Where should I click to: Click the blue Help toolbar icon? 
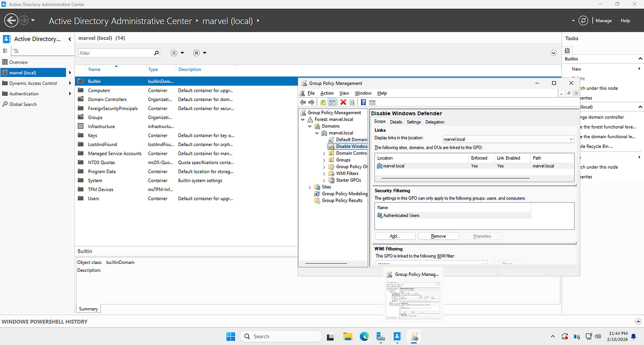[363, 102]
